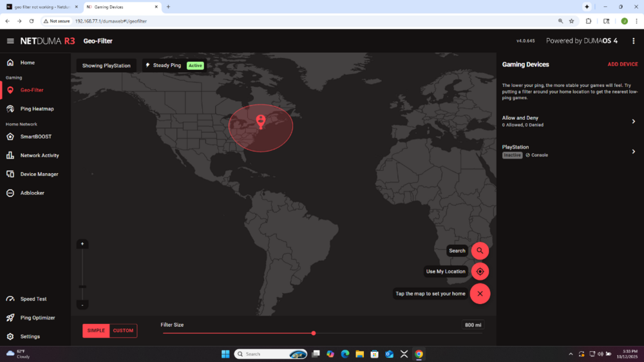
Task: Select SIMPLE filter mode
Action: pos(96,331)
